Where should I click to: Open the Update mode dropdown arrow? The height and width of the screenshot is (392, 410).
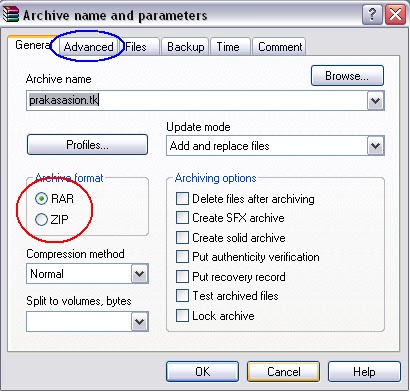tap(376, 146)
